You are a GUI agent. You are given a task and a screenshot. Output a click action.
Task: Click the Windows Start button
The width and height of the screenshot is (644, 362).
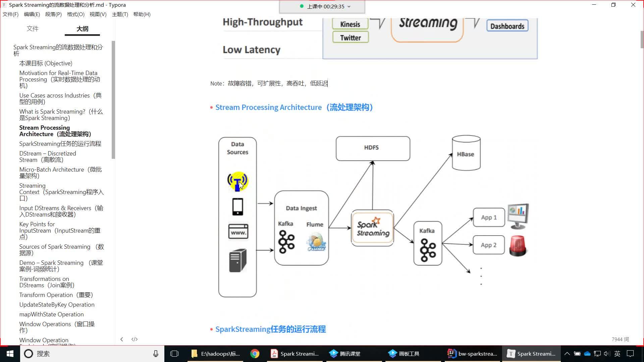[10, 354]
